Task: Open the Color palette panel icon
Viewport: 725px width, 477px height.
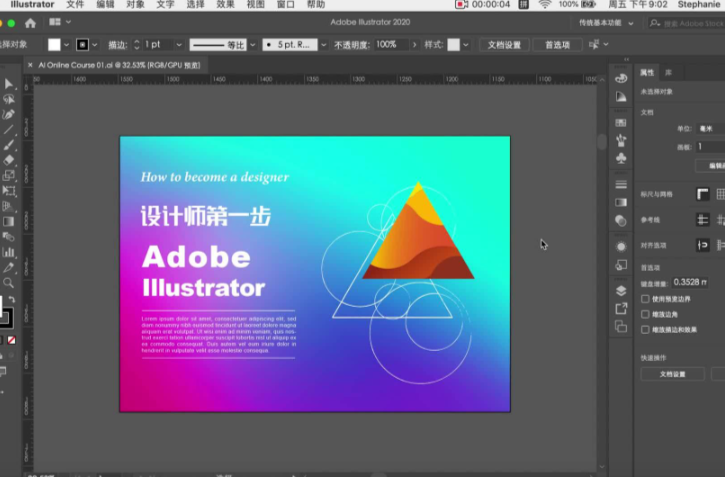Action: (621, 78)
